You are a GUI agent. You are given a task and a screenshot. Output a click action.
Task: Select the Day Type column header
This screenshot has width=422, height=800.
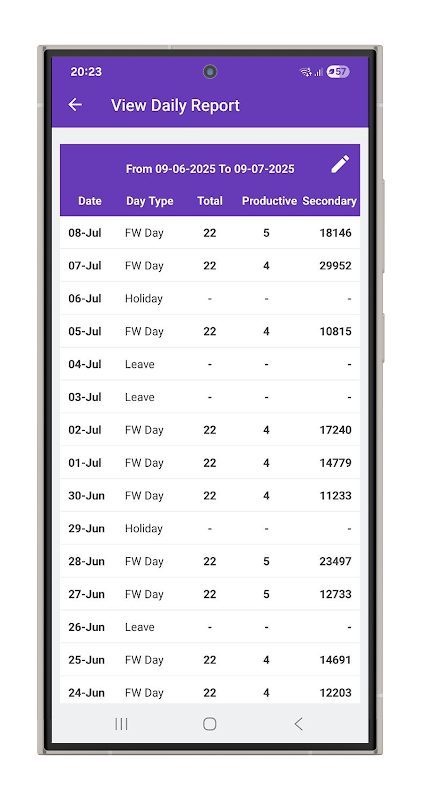150,201
